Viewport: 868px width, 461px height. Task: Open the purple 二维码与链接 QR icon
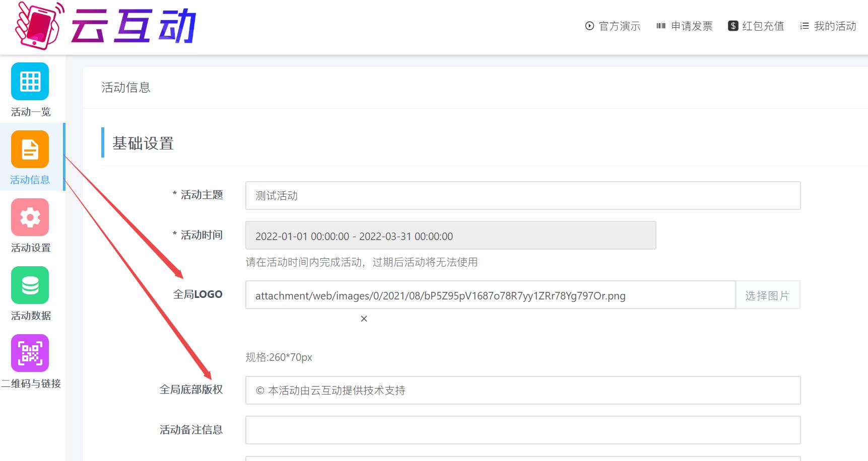[30, 353]
